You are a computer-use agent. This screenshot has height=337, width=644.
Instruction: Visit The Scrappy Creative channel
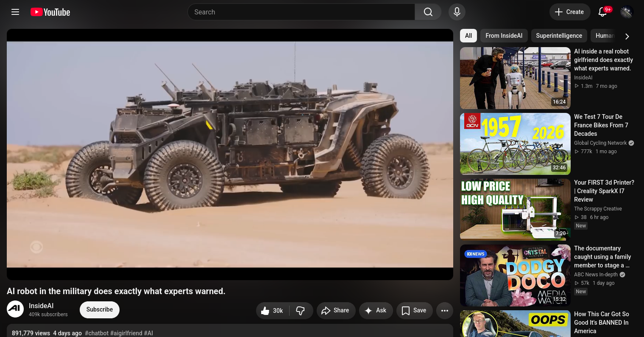pos(598,209)
